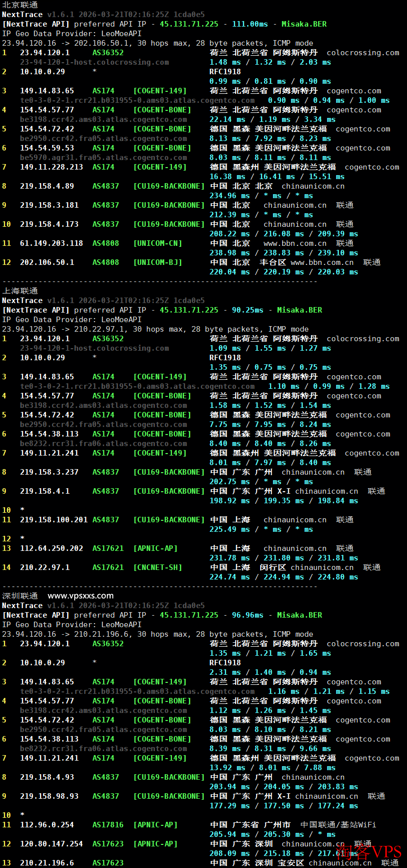The height and width of the screenshot is (868, 407).
Task: Select IP address 219.158.100.201
Action: (x=54, y=520)
